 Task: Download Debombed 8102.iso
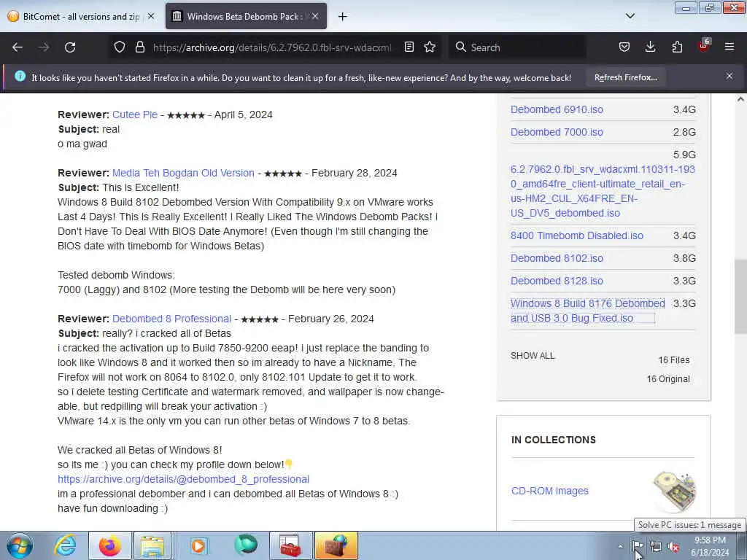[x=557, y=259]
